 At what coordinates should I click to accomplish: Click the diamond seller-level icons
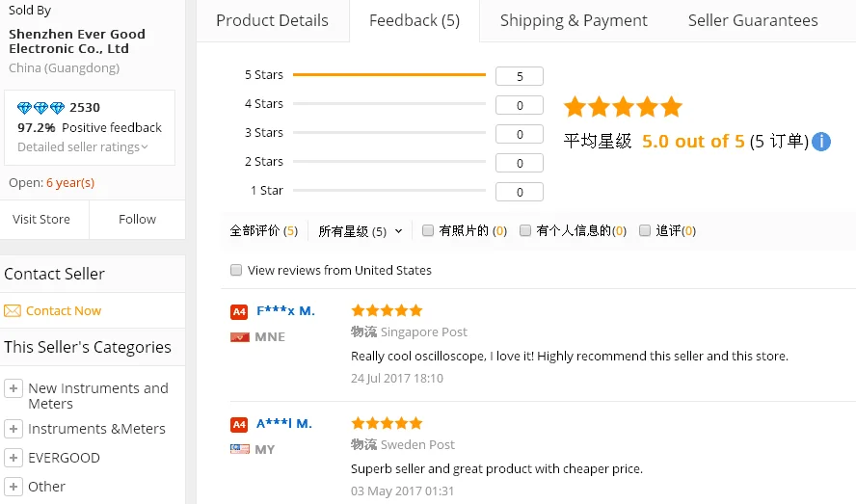[x=40, y=108]
